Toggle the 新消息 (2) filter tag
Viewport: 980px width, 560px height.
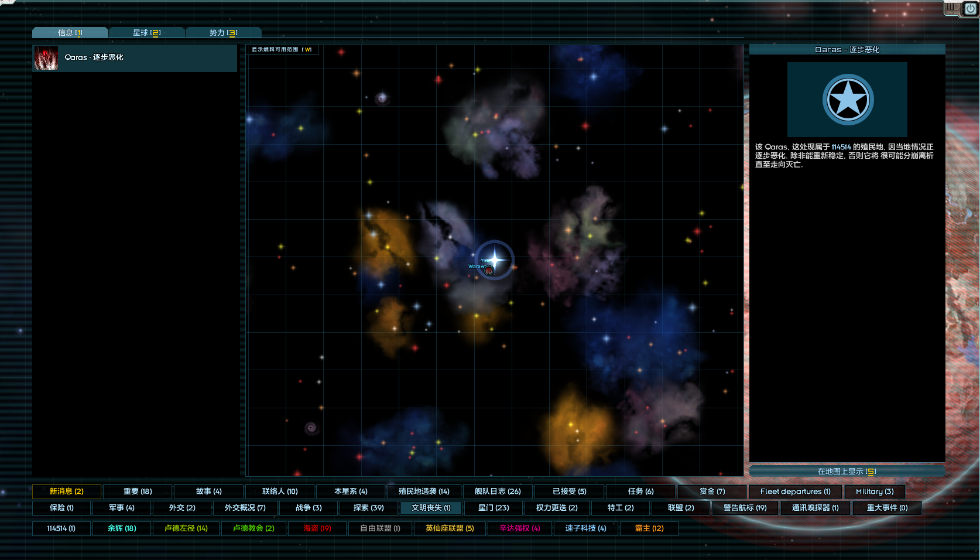(x=67, y=491)
